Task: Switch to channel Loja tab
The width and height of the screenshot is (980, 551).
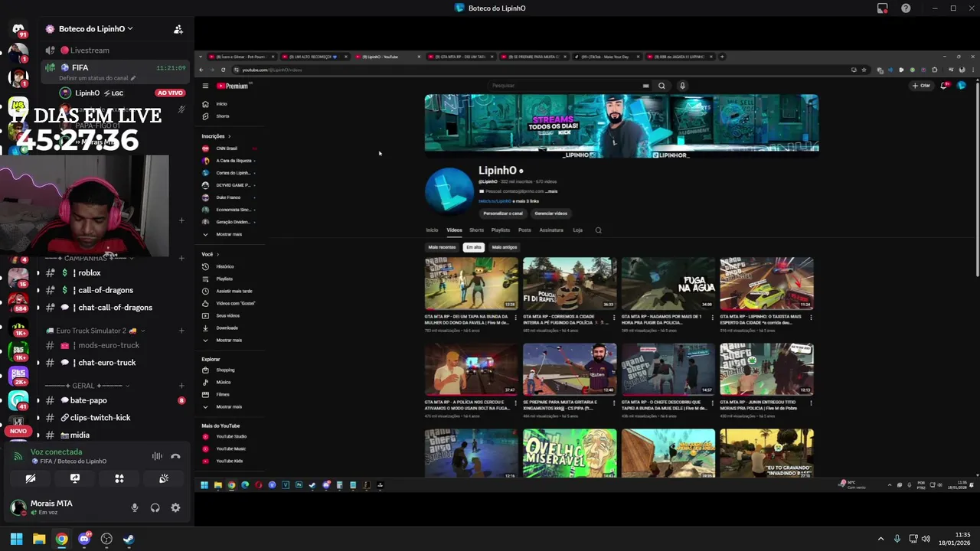Action: 577,230
